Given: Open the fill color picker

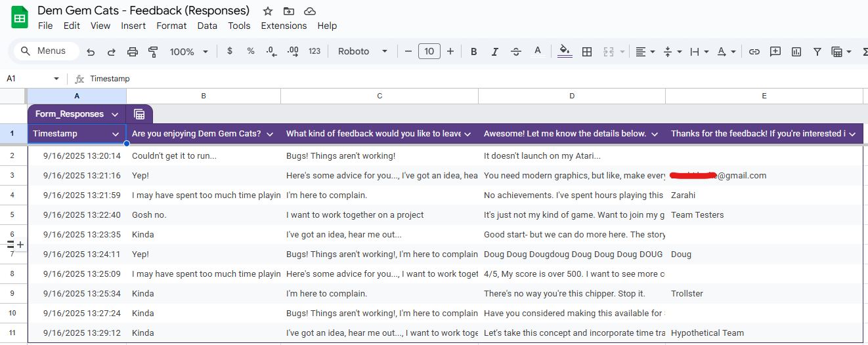Looking at the screenshot, I should click(565, 51).
